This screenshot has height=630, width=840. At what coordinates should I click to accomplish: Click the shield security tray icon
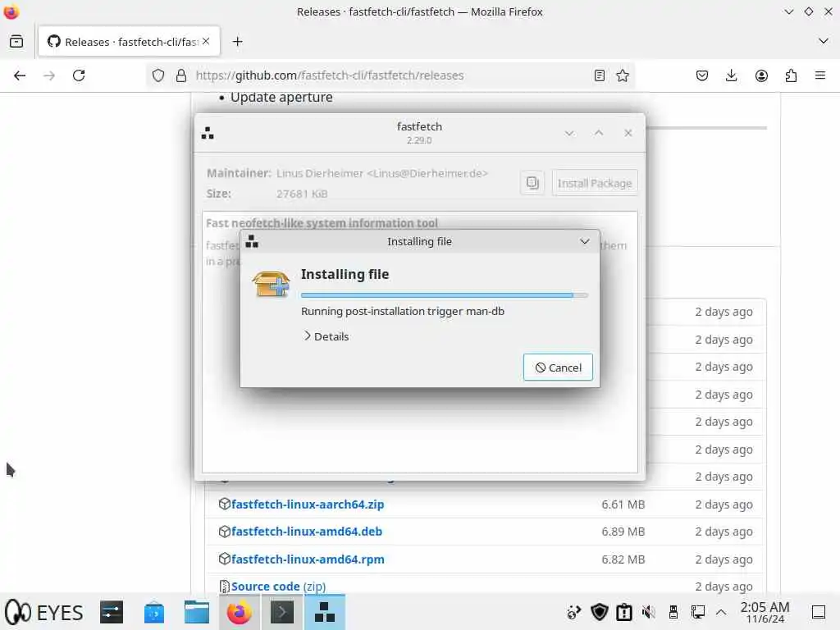click(599, 612)
